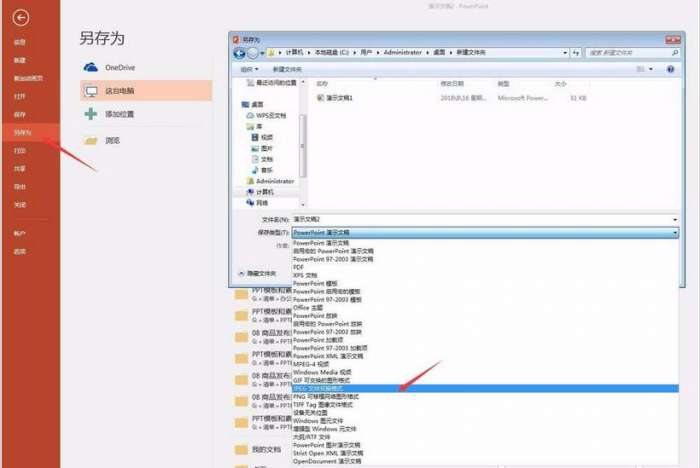Viewport: 700px width, 468px height.
Task: Select Administrator in the navigation pane
Action: coord(271,181)
